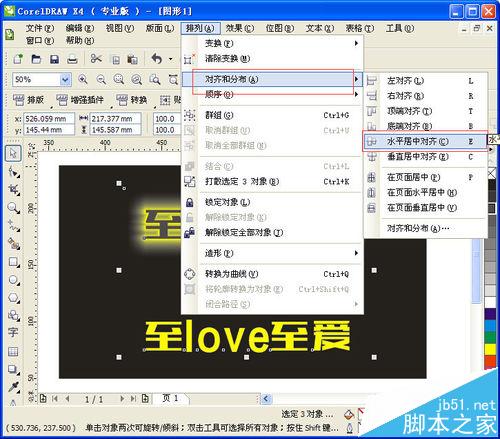Choose 群组 menu command
Screen dimensions: 500x439
click(272, 115)
